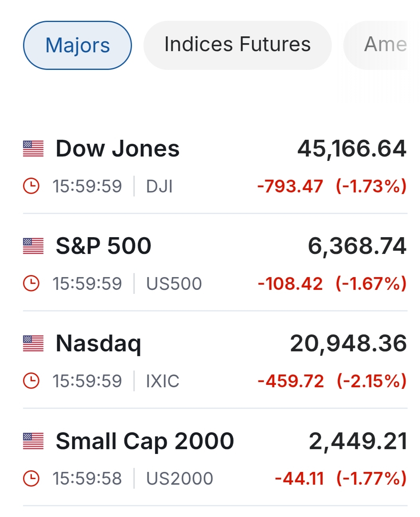Click the clock icon in S&P 500 row

click(31, 283)
